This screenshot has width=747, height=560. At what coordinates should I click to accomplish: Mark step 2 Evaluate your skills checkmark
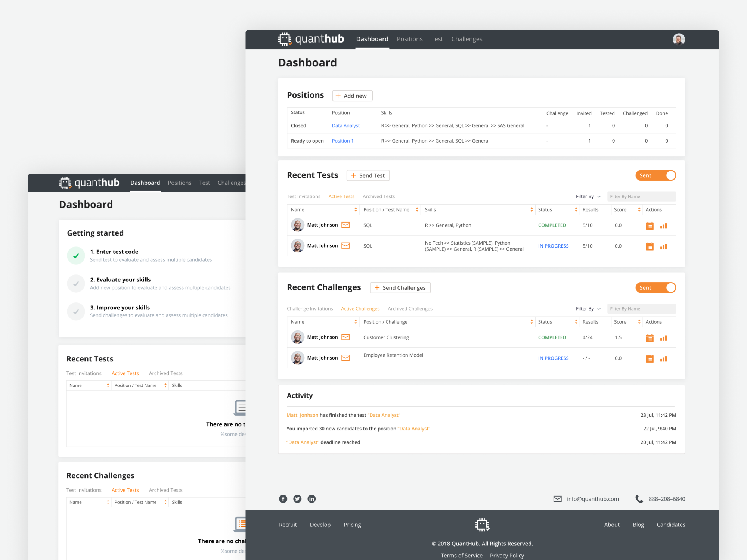[76, 284]
